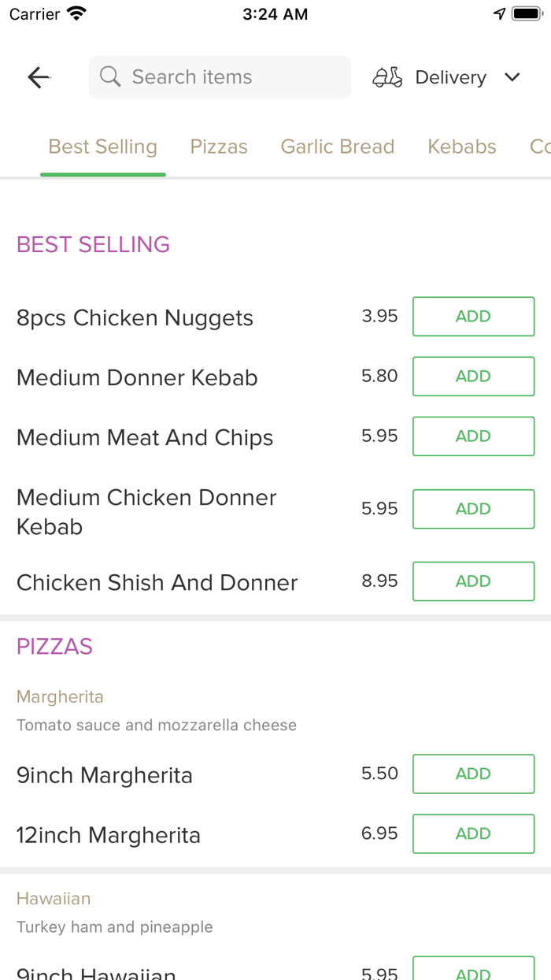Screen dimensions: 551x980
Task: Add Chicken Shish And Donner
Action: coord(473,581)
